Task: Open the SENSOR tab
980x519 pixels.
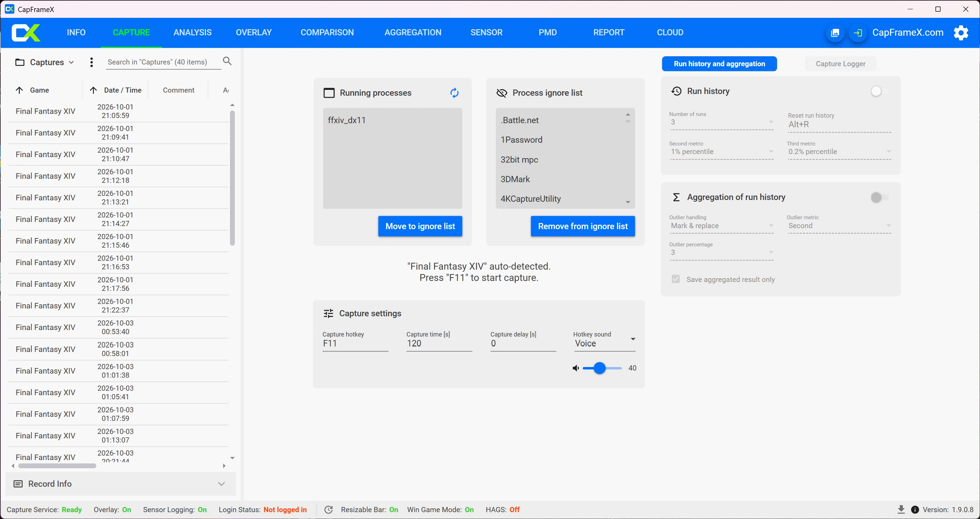Action: point(486,32)
